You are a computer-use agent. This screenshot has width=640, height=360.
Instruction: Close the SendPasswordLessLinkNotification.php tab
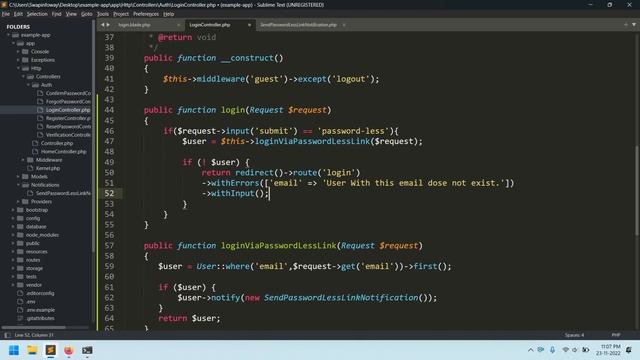pos(344,25)
